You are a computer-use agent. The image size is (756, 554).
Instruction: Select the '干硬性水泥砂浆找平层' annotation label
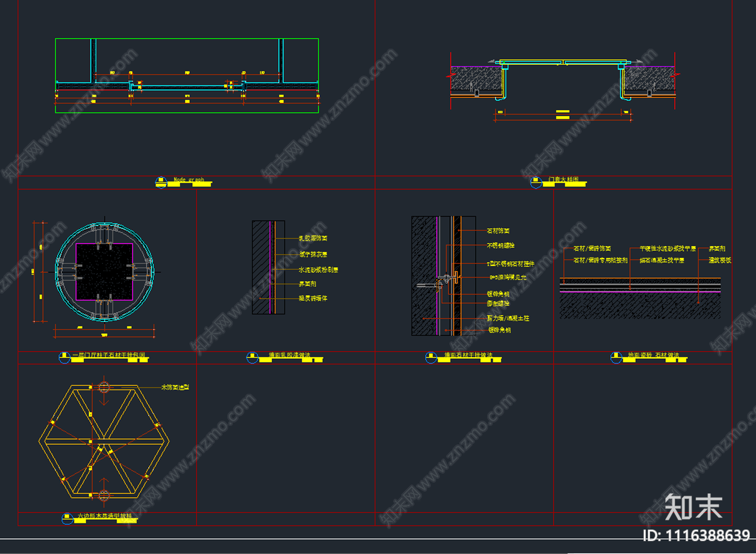[668, 248]
